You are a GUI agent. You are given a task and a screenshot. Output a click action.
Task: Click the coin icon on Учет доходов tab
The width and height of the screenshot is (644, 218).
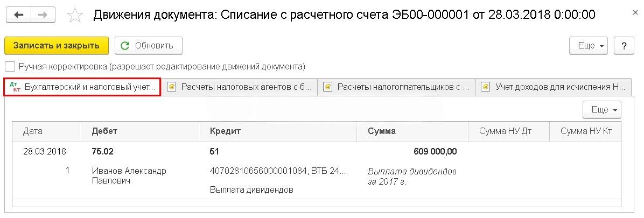pos(485,87)
